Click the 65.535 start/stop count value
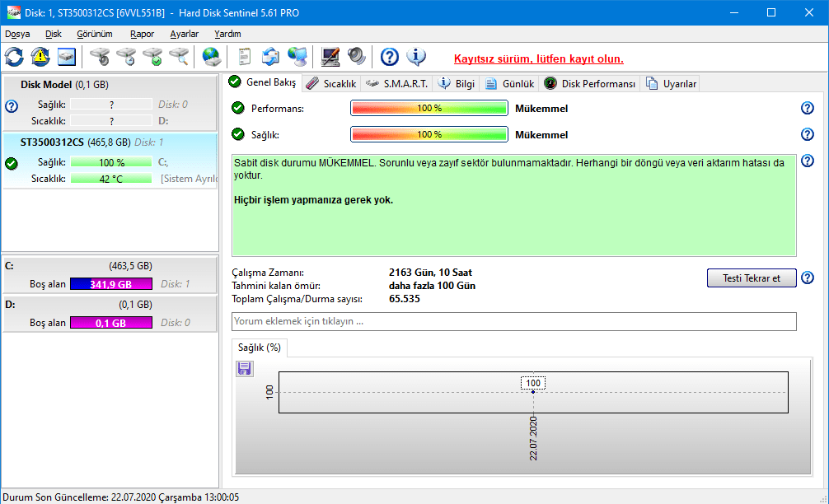829x504 pixels. click(x=405, y=299)
